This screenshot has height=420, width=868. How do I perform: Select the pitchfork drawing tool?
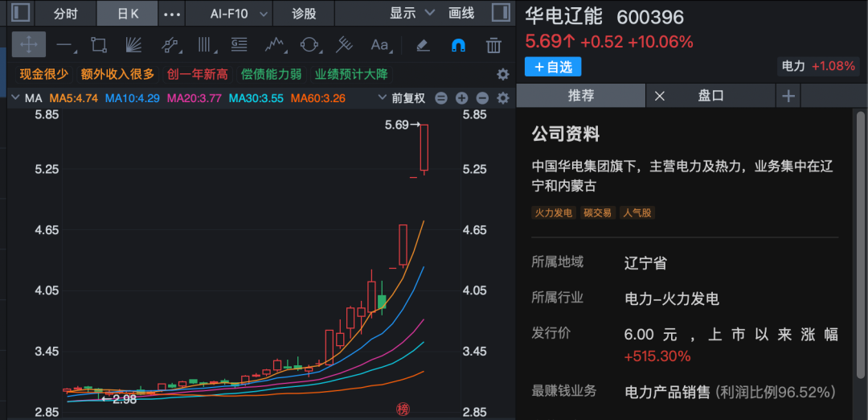(x=345, y=45)
